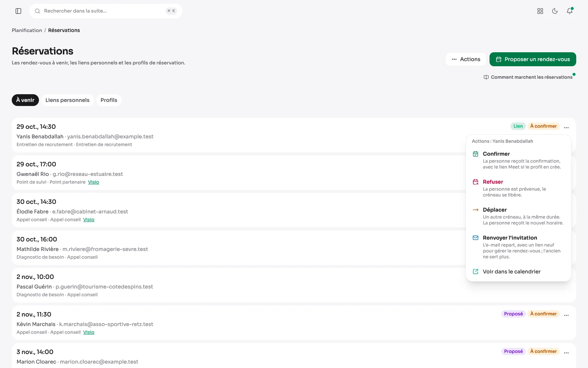Choose Confirmer in the actions menu

[x=519, y=160]
